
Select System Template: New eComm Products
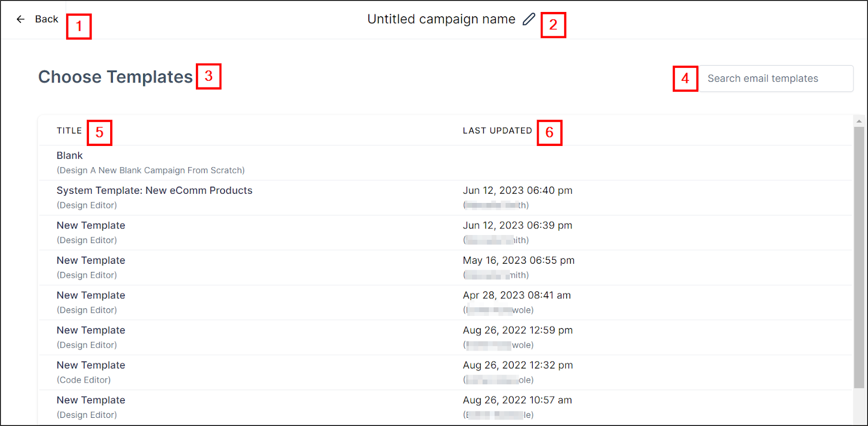[155, 190]
